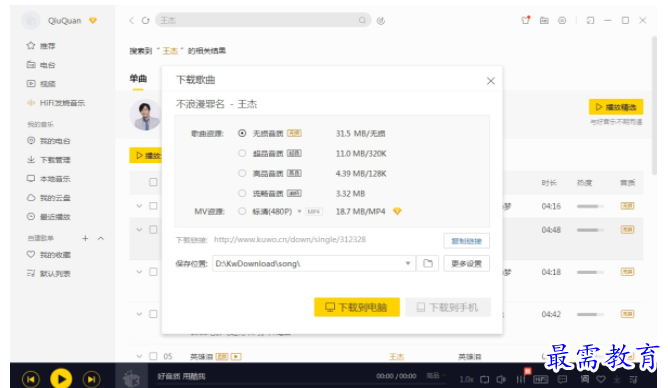Switch to the 单曲 tab

click(138, 79)
